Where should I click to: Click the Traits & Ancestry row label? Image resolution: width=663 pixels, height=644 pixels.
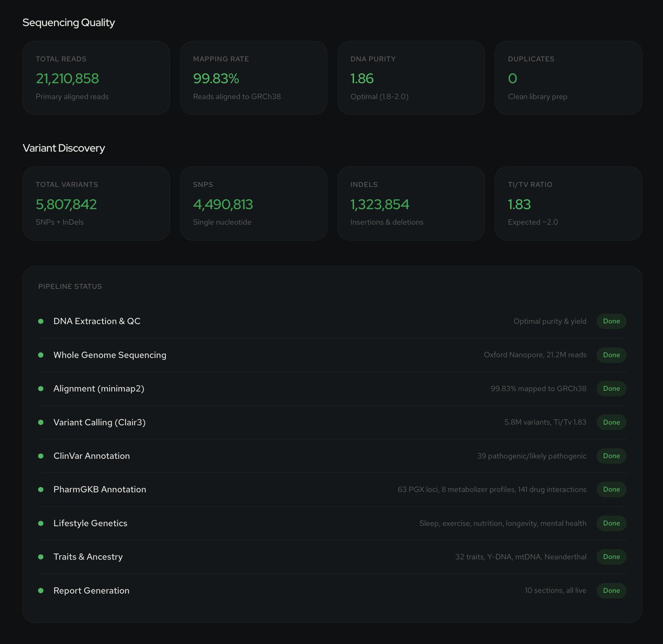point(88,557)
